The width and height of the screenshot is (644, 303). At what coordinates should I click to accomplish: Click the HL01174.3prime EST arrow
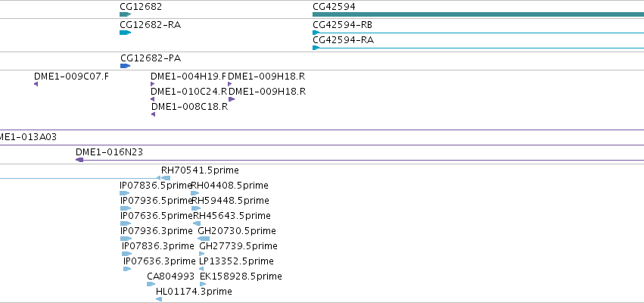pyautogui.click(x=159, y=299)
